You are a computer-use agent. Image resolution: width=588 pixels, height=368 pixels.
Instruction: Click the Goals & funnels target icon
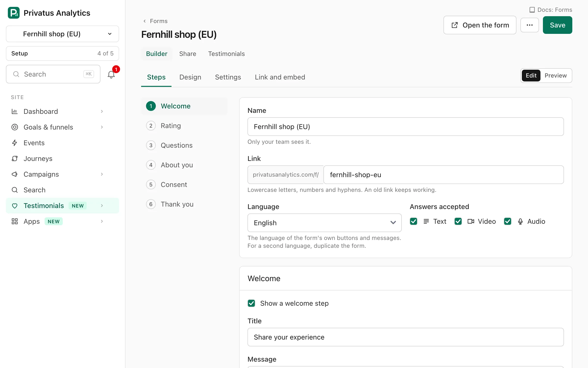(15, 127)
